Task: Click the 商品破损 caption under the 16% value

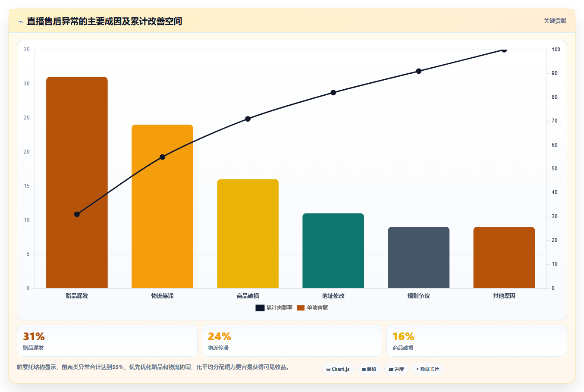Action: coord(403,348)
